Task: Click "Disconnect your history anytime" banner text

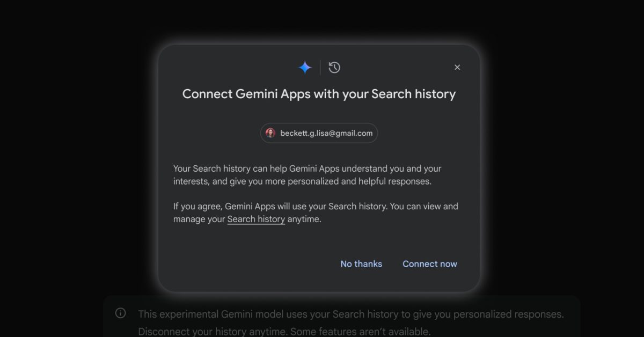Action: tap(214, 331)
